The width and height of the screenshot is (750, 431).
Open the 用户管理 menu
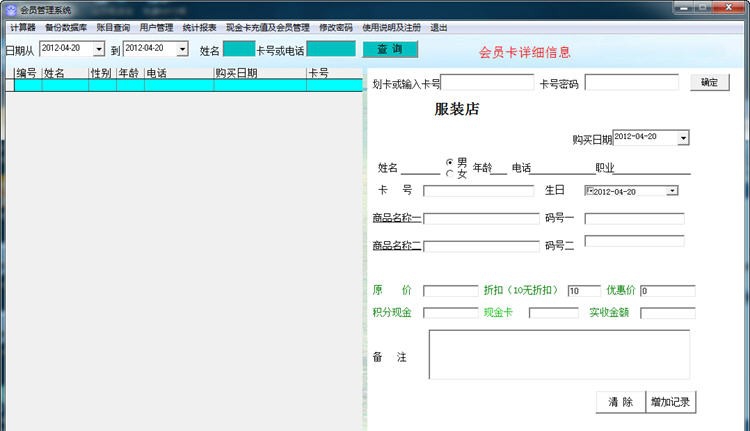156,27
